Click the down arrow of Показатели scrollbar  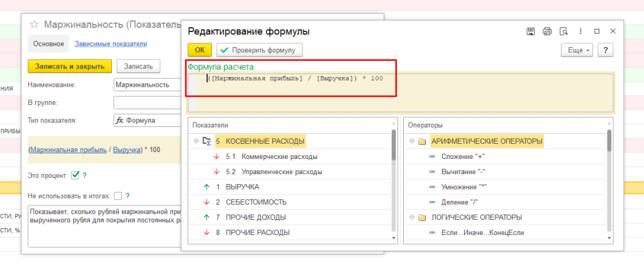tap(394, 238)
